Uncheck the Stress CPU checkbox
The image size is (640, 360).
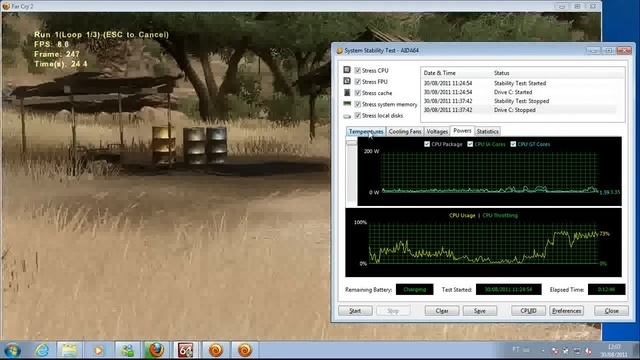tap(358, 70)
